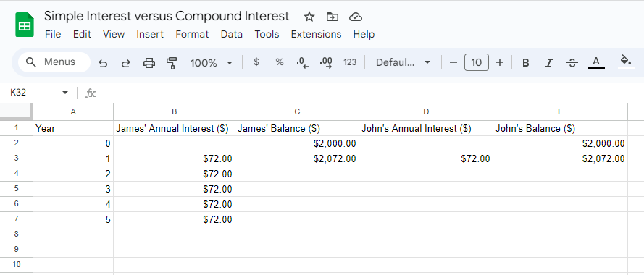644x275 pixels.
Task: Select empty cell C4
Action: pyautogui.click(x=297, y=174)
